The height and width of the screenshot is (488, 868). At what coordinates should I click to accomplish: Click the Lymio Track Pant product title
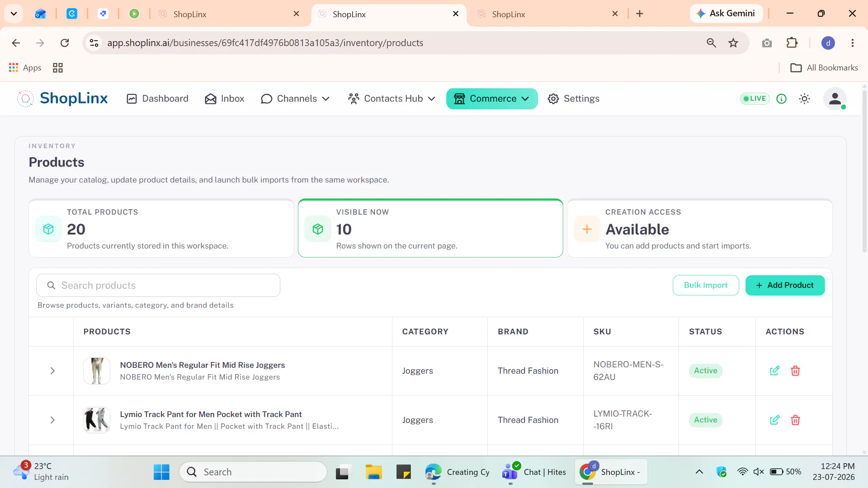211,414
